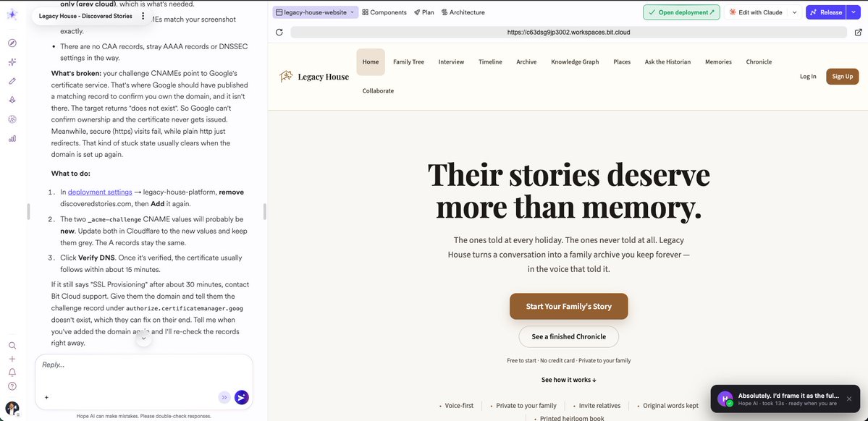Viewport: 868px width, 421px height.
Task: Click Edit with Claude button
Action: [757, 12]
